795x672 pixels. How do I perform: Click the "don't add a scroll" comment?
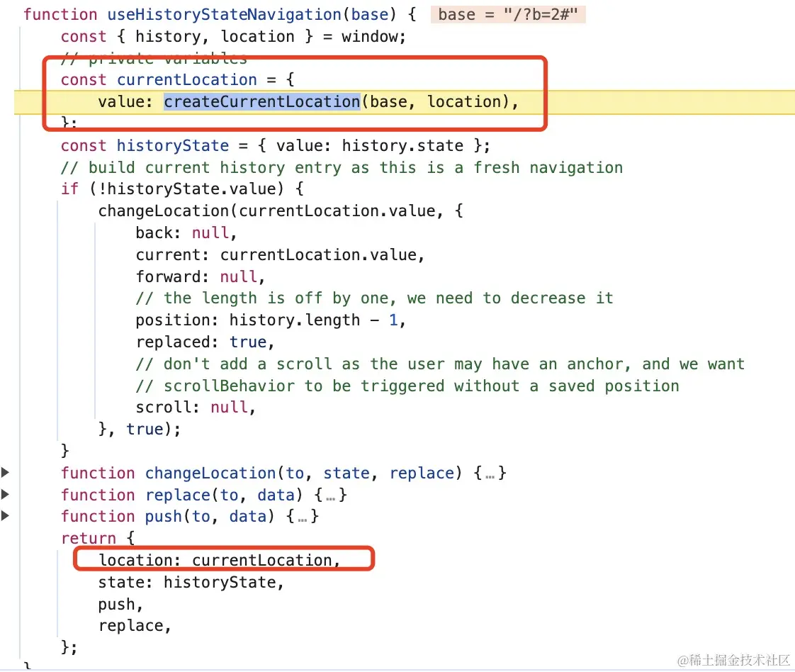pos(440,364)
